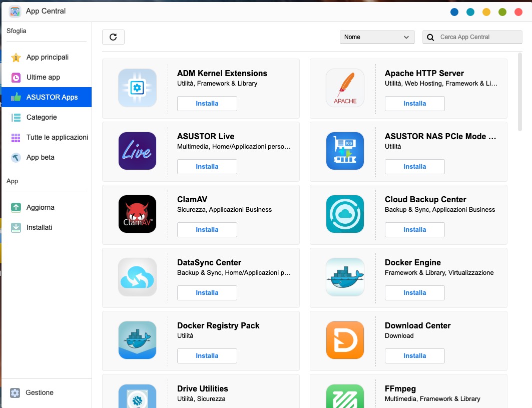Image resolution: width=532 pixels, height=408 pixels.
Task: Install ASUSTOR Live
Action: pyautogui.click(x=207, y=167)
